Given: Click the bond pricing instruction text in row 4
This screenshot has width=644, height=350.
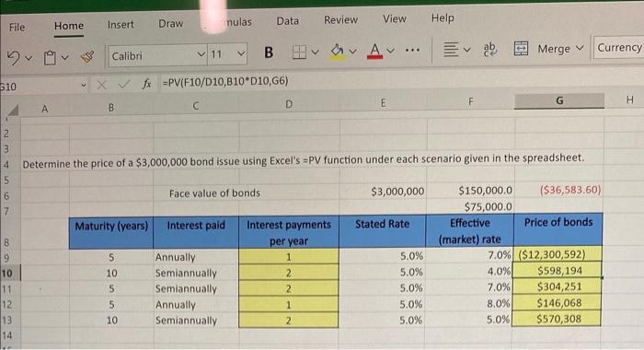Looking at the screenshot, I should (x=303, y=161).
